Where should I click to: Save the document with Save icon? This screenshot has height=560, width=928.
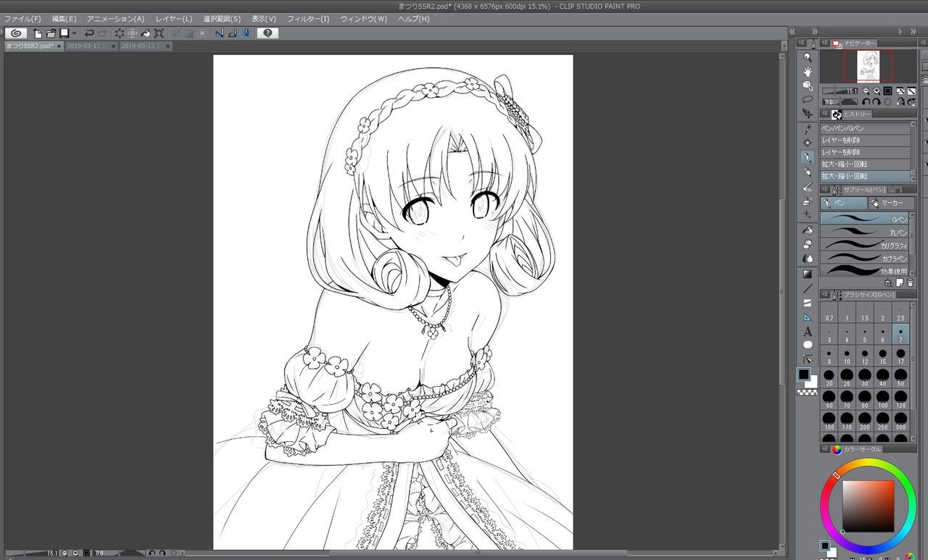64,33
